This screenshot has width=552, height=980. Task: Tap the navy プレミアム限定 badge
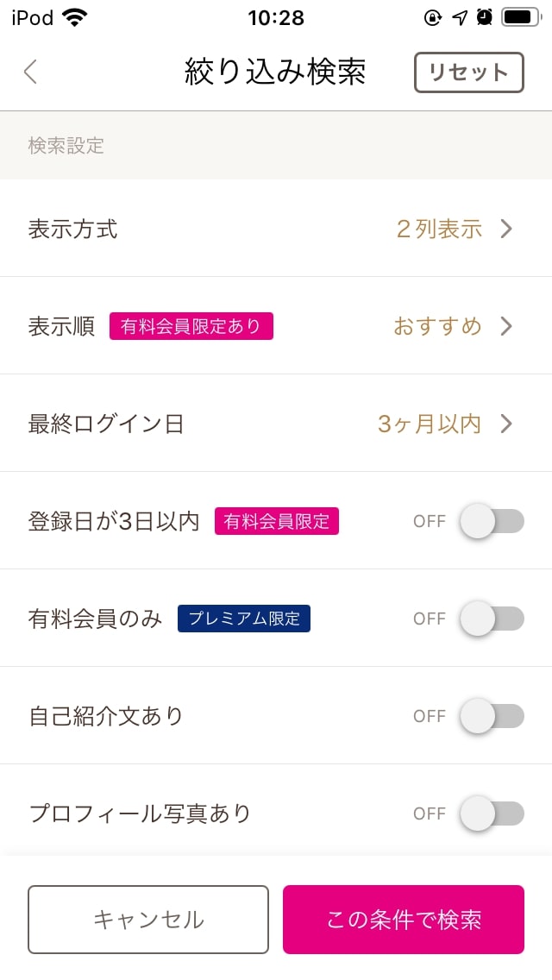tap(244, 619)
